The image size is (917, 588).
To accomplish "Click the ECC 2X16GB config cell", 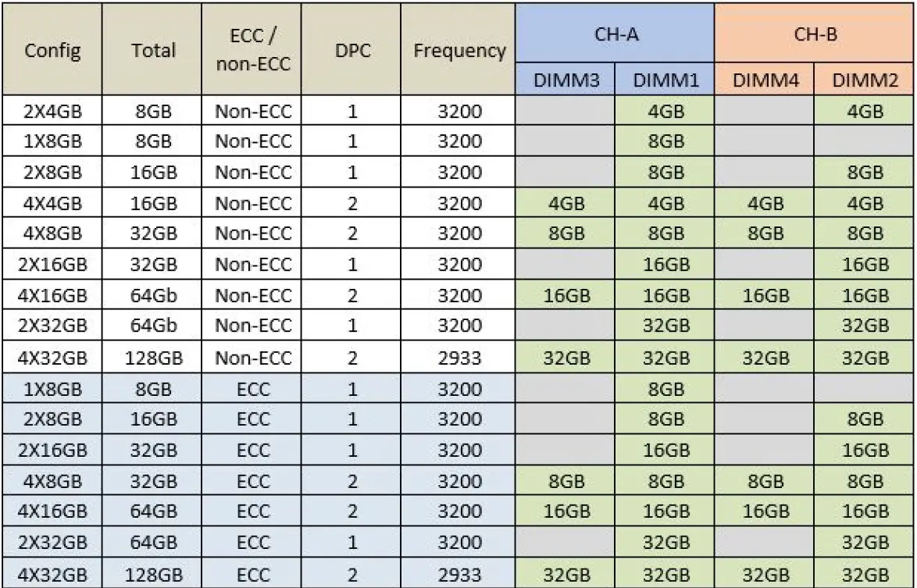I will [54, 451].
